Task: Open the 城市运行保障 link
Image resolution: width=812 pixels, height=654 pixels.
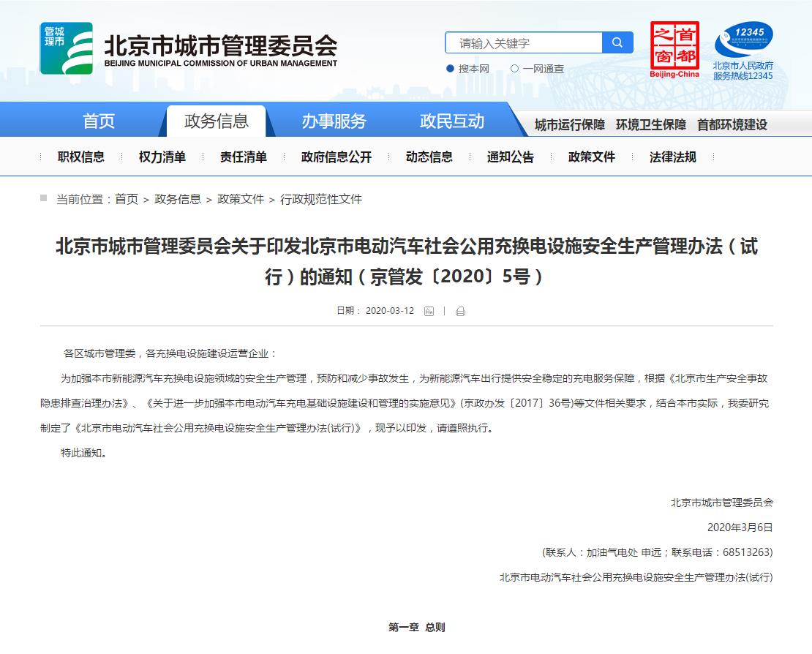Action: [570, 125]
